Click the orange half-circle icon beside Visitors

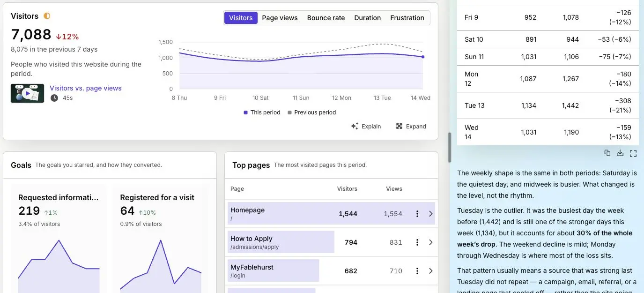[x=47, y=16]
